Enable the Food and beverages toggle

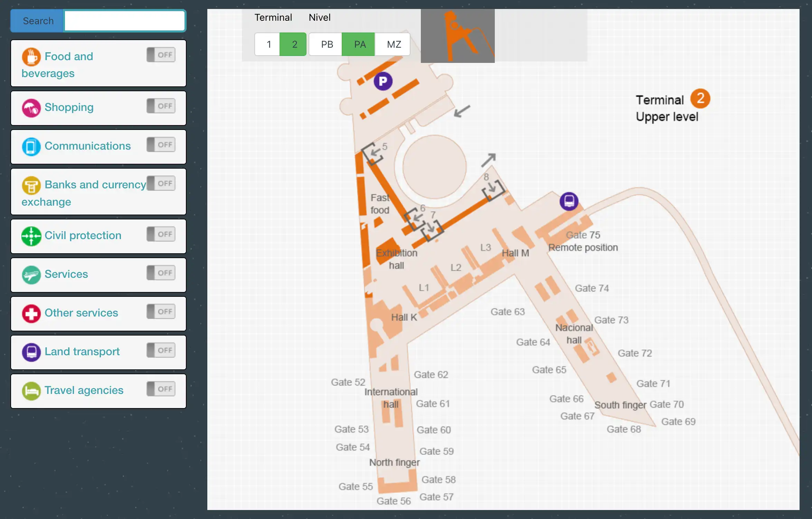[x=161, y=54]
